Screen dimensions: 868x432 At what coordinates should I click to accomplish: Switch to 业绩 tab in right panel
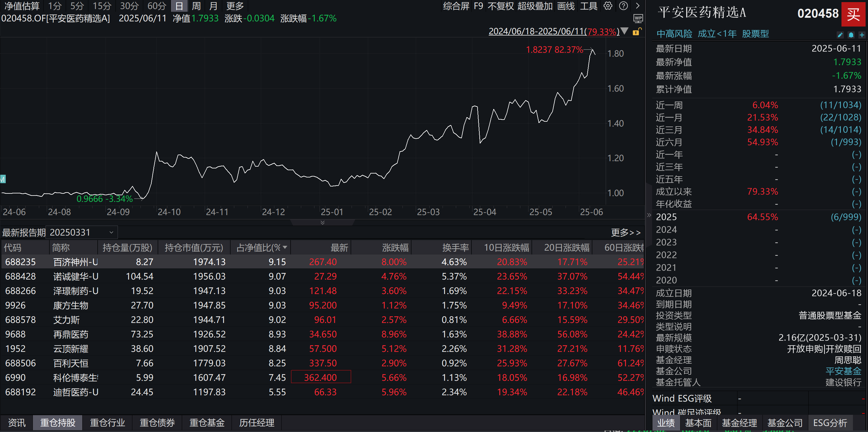pos(666,423)
